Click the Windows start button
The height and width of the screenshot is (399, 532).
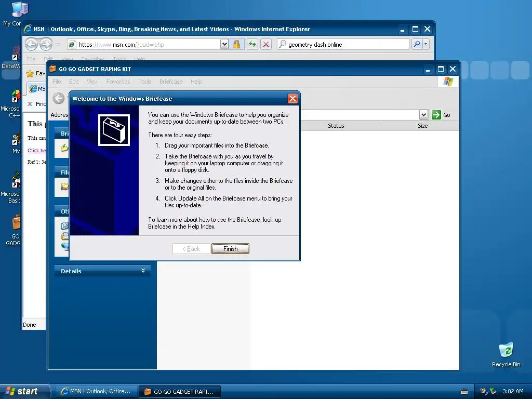point(25,391)
